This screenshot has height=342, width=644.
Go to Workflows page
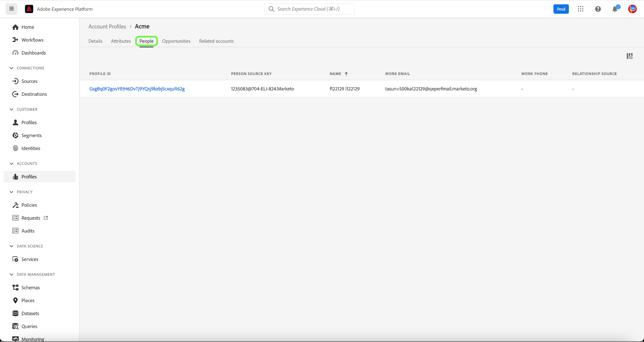(33, 40)
